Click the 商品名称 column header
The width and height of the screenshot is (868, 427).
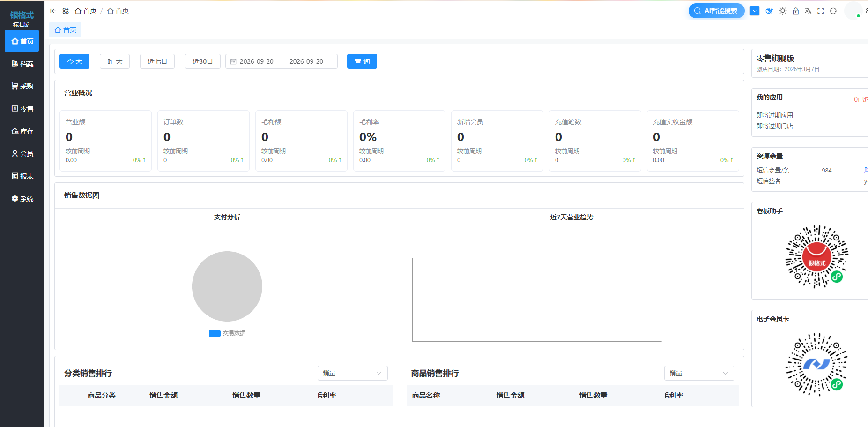tap(426, 396)
